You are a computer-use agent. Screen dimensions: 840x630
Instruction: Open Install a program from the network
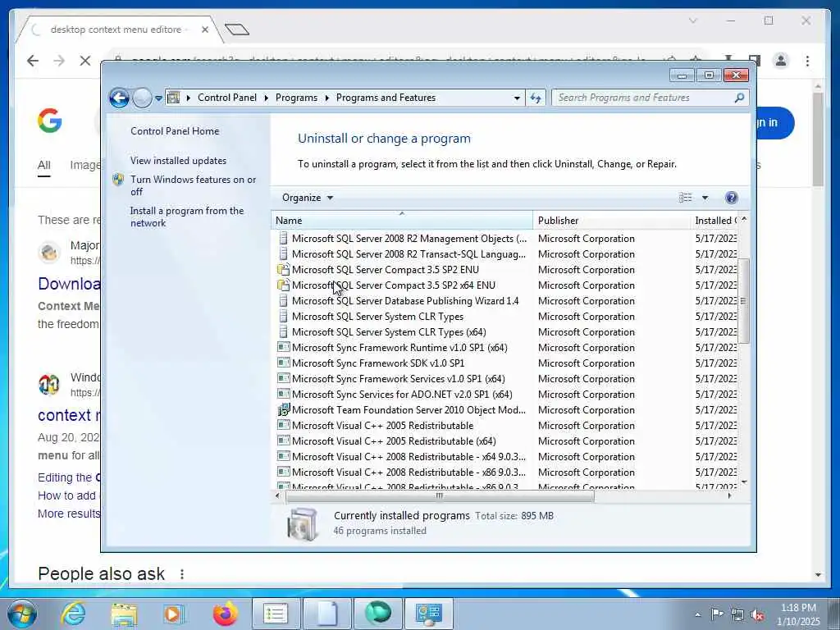(186, 217)
